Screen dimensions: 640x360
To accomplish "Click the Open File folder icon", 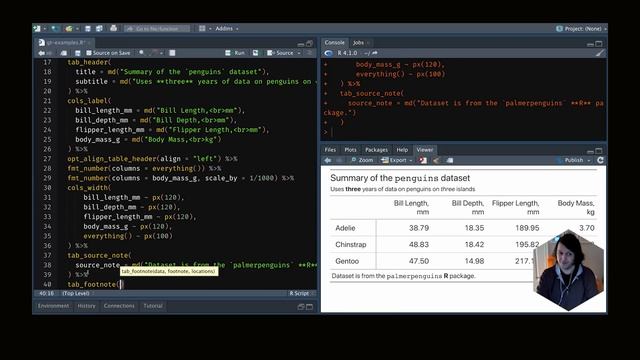I will point(69,29).
